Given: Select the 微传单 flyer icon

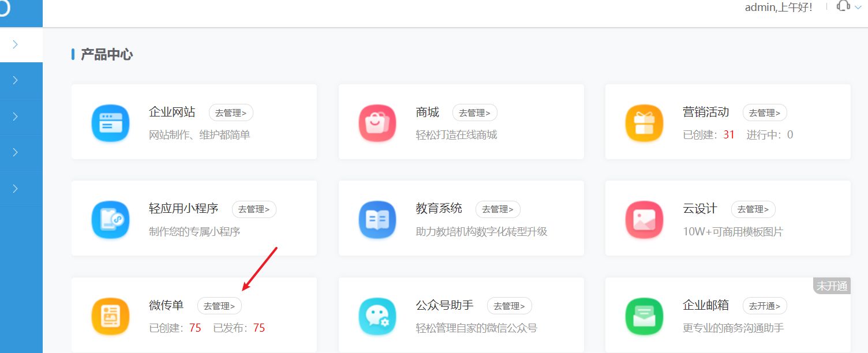Looking at the screenshot, I should [110, 316].
